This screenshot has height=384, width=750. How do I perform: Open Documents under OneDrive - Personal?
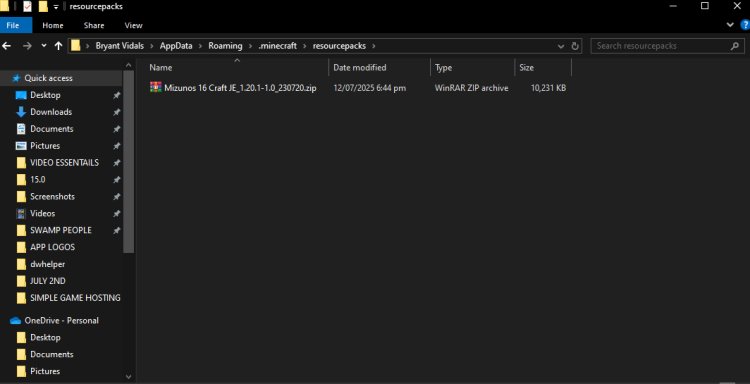(52, 354)
